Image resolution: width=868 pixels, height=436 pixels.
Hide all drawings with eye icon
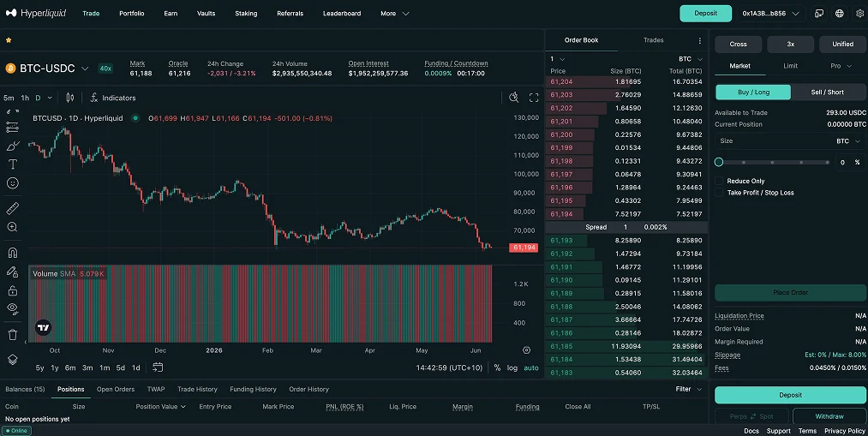[12, 308]
